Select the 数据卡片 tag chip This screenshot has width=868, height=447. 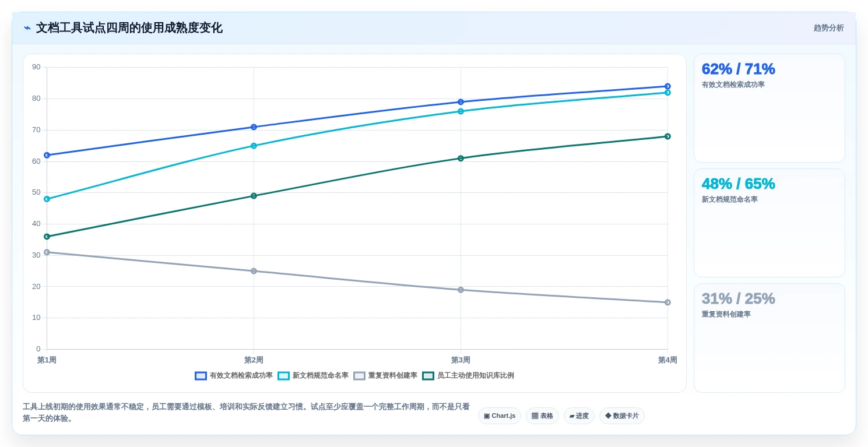tap(622, 416)
